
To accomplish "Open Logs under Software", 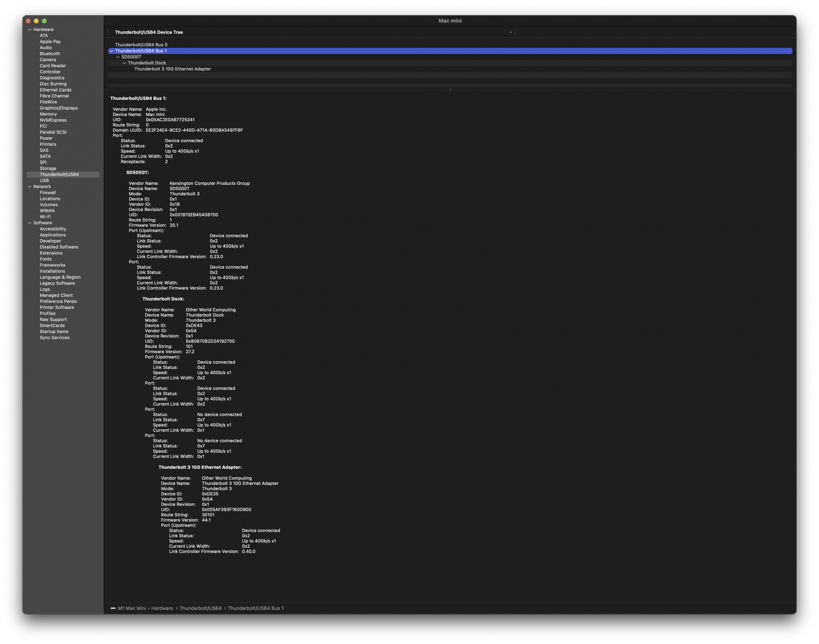I will coord(45,290).
